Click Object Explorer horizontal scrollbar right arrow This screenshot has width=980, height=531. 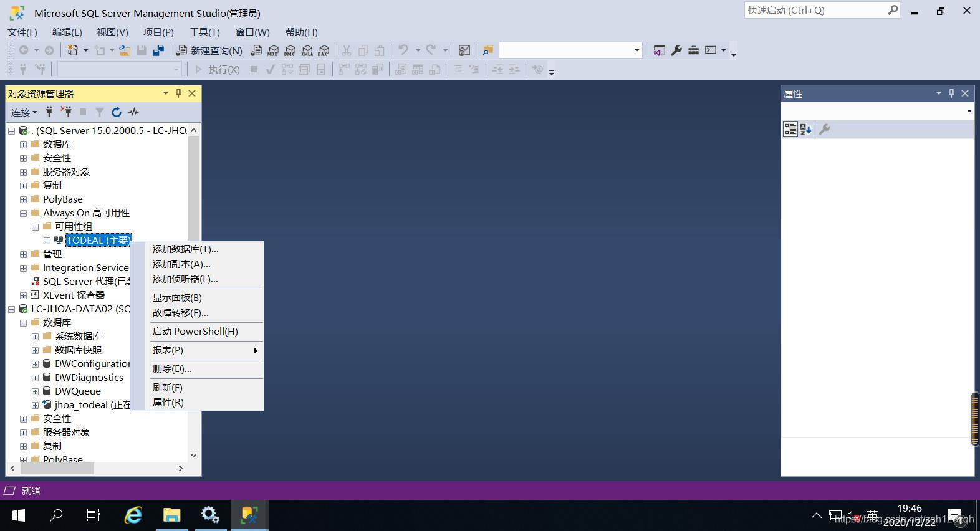(180, 468)
